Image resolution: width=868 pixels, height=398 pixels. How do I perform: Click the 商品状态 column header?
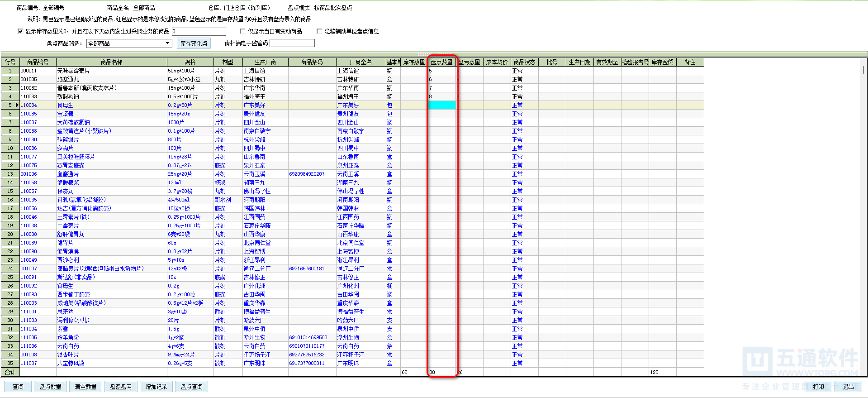pos(525,62)
